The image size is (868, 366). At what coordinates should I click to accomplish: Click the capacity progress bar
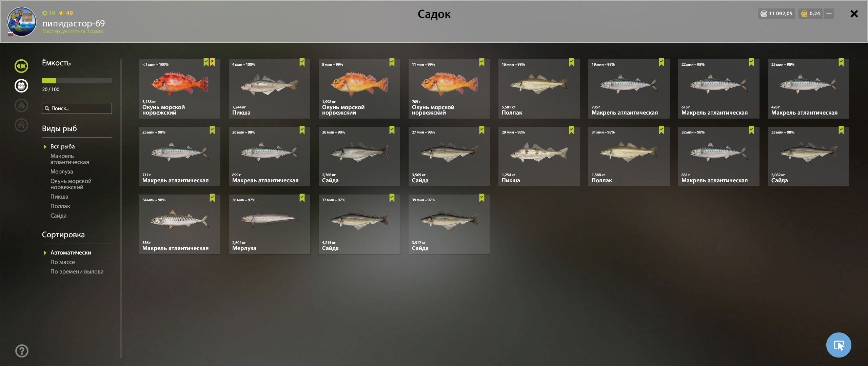coord(77,81)
